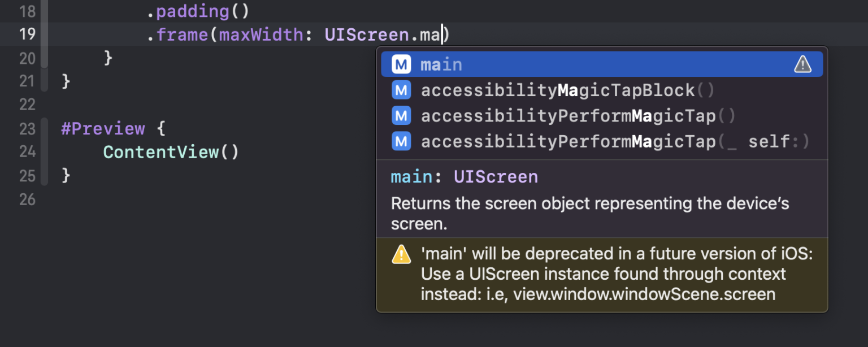Click the UIScreen type in documentation summary
Viewport: 868px width, 347px height.
(496, 177)
